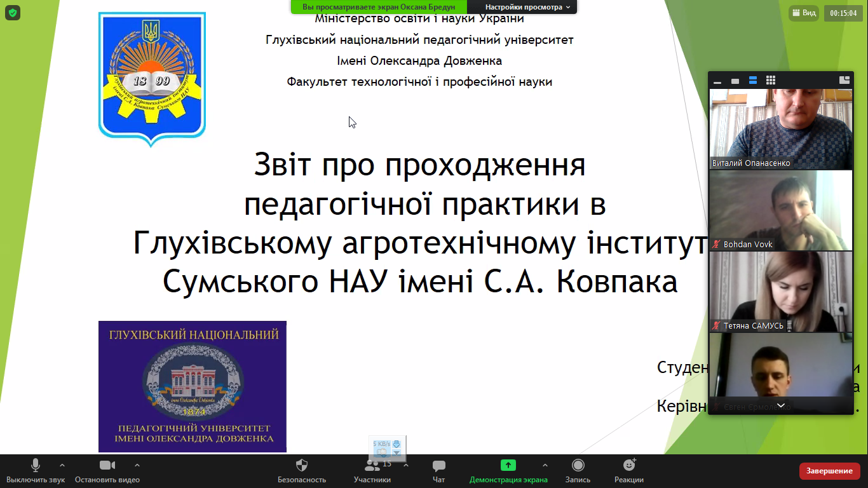Switch video panel to single thumbnail view

735,81
